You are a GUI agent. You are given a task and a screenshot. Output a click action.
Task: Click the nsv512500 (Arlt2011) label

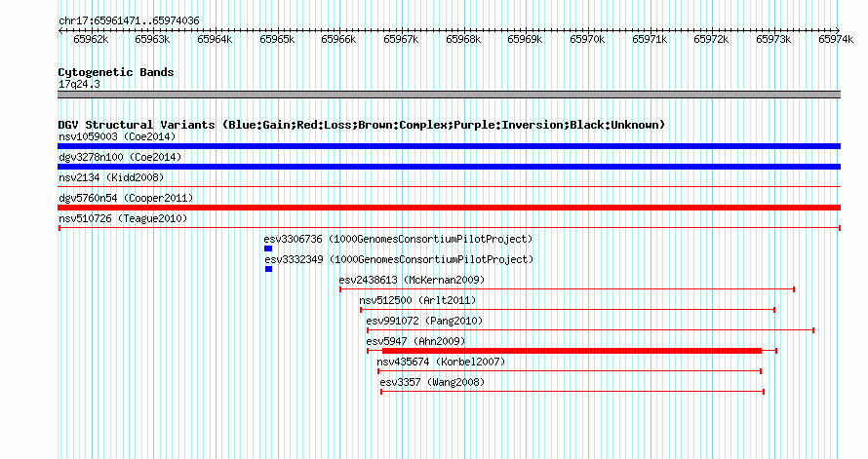pos(417,300)
